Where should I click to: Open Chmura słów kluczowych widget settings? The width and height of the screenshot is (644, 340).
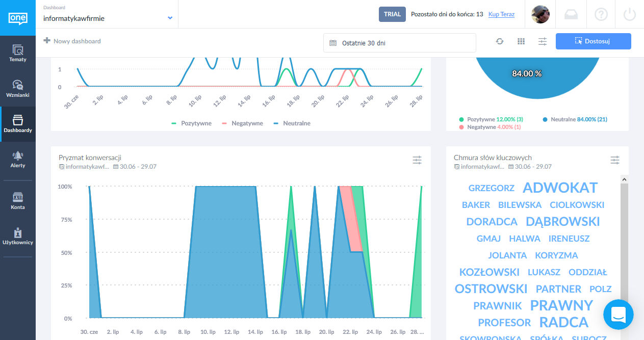pyautogui.click(x=615, y=160)
